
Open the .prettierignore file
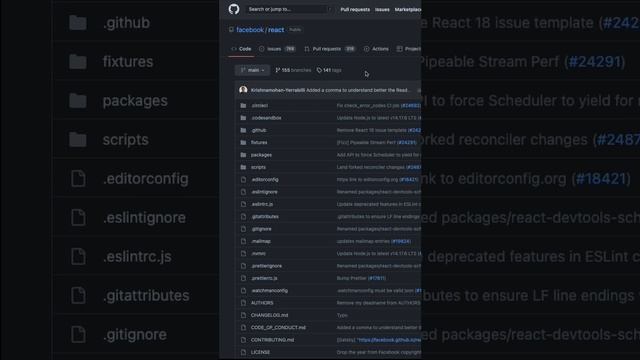(267, 266)
